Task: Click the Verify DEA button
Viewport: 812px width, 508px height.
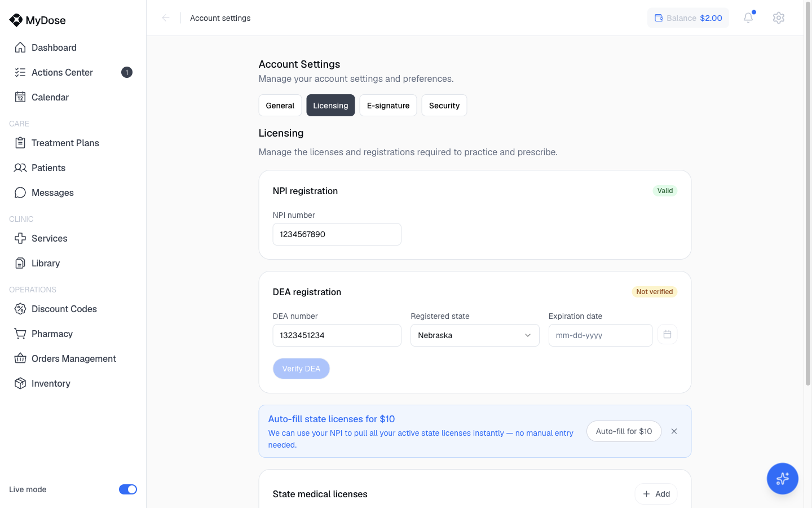Action: point(301,369)
